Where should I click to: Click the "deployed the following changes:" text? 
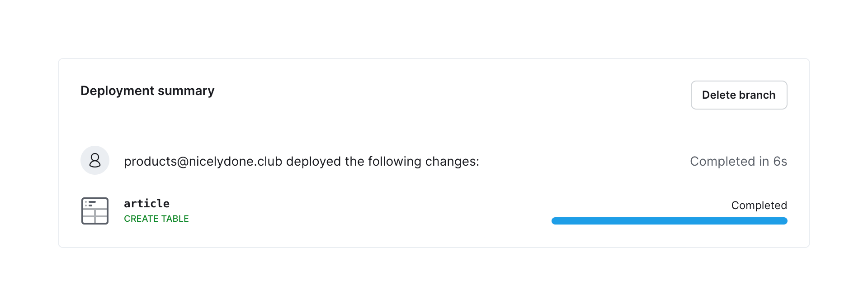pos(382,162)
